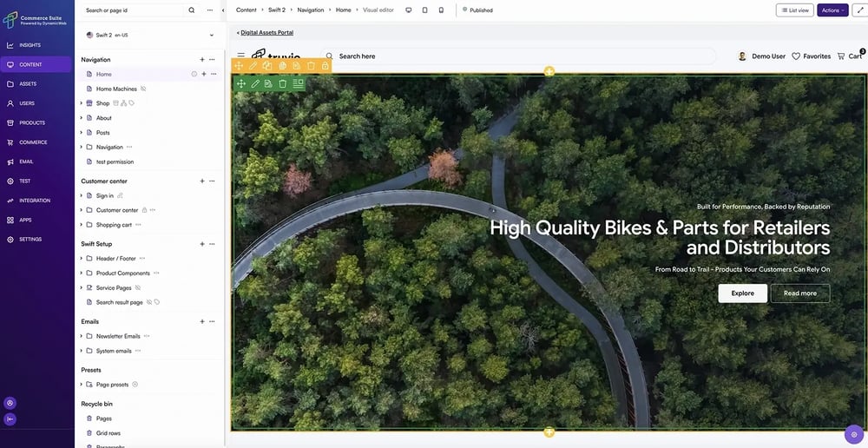Click the Explore button on banner
Viewport: 868px width, 448px height.
pyautogui.click(x=742, y=293)
